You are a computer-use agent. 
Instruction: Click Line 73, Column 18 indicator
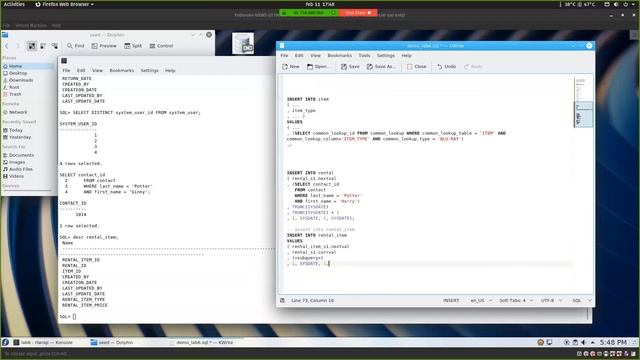(x=313, y=300)
